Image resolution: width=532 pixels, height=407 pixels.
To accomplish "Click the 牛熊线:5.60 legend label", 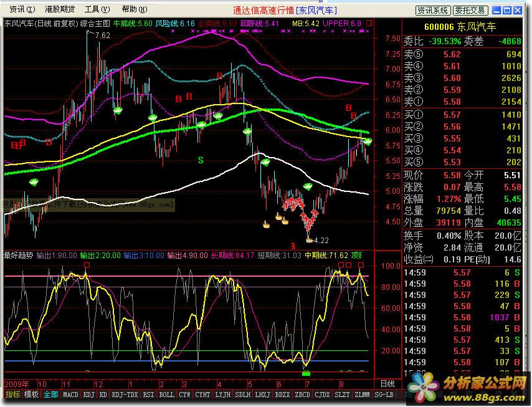I will (x=133, y=24).
